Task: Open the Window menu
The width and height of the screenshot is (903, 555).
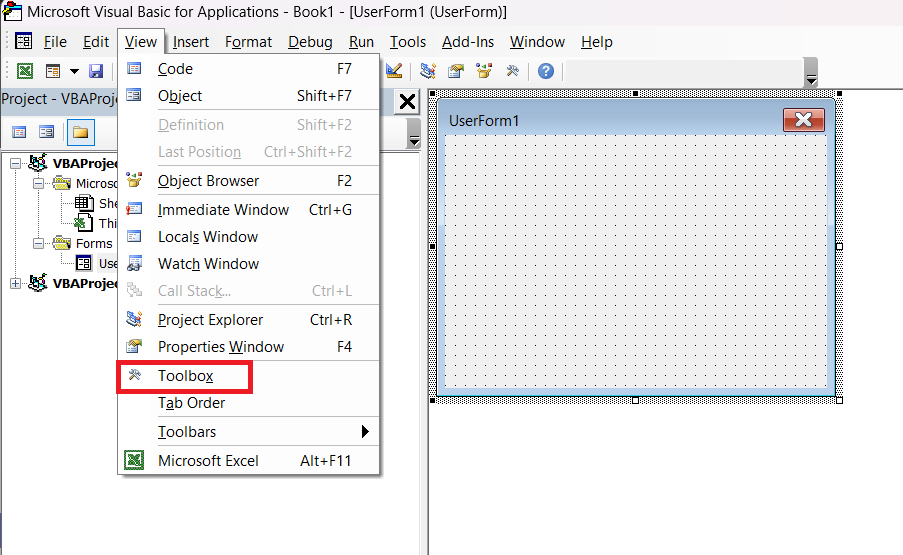Action: (537, 42)
